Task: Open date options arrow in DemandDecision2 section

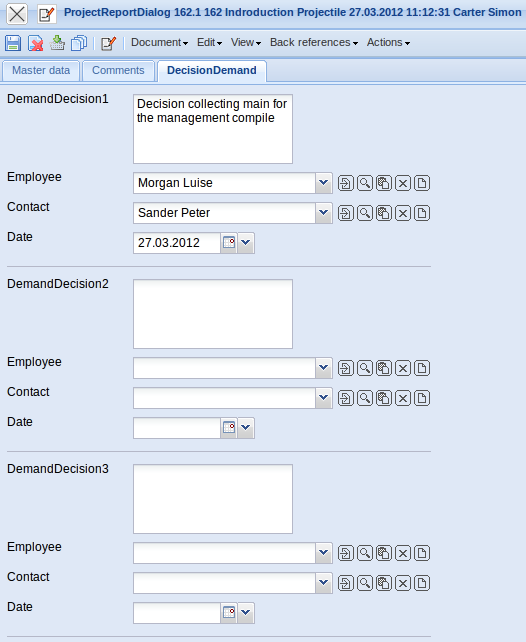Action: point(246,427)
